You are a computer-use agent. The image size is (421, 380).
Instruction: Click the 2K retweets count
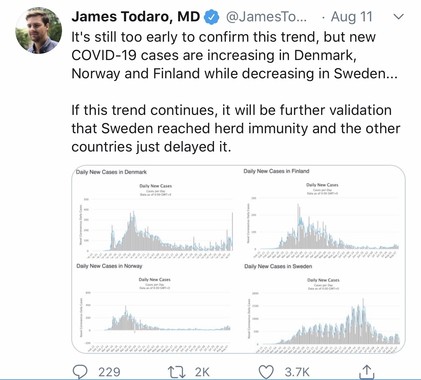[x=202, y=372]
